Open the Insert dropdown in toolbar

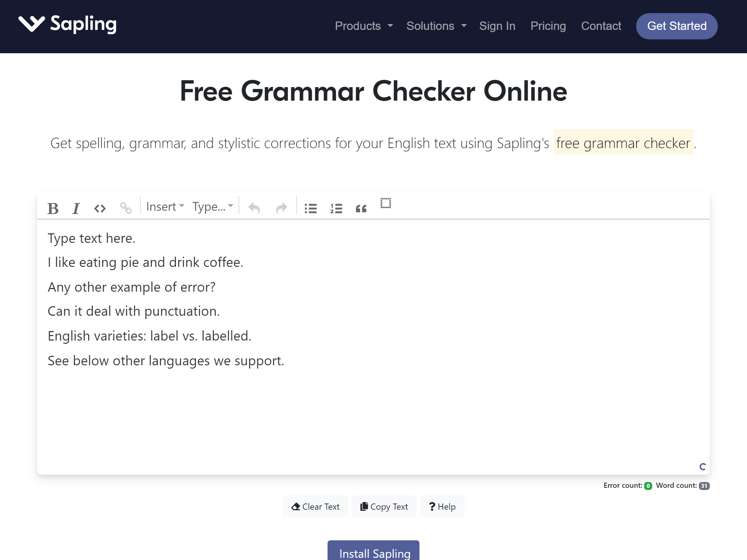click(x=165, y=207)
